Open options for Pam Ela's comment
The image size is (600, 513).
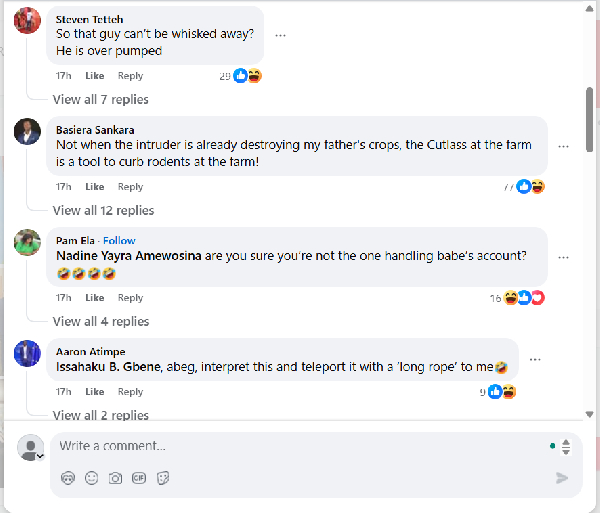[x=563, y=257]
